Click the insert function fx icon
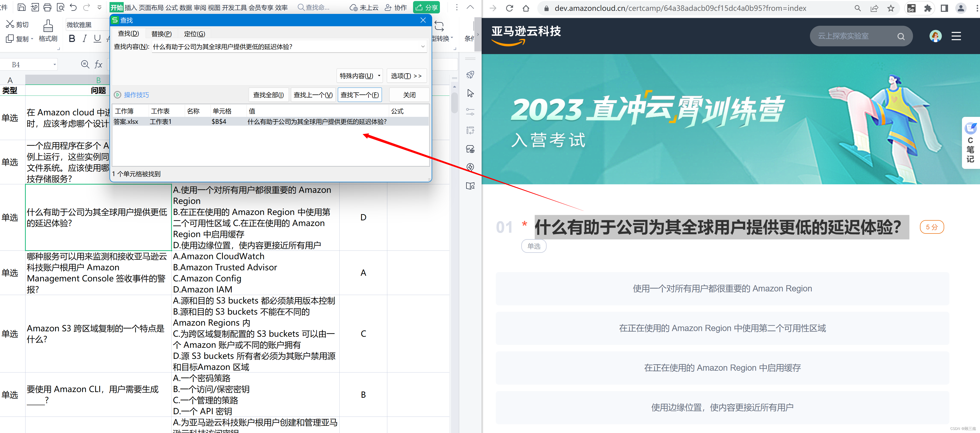The image size is (980, 433). coord(98,65)
